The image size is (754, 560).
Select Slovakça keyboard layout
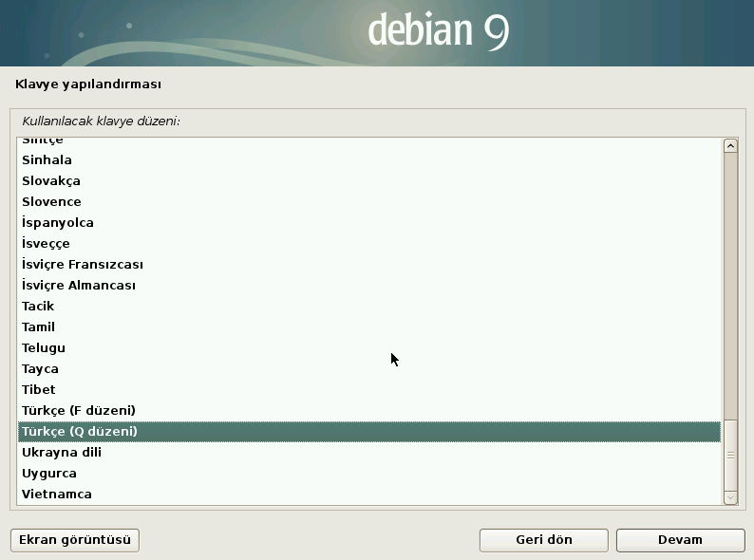click(x=369, y=181)
